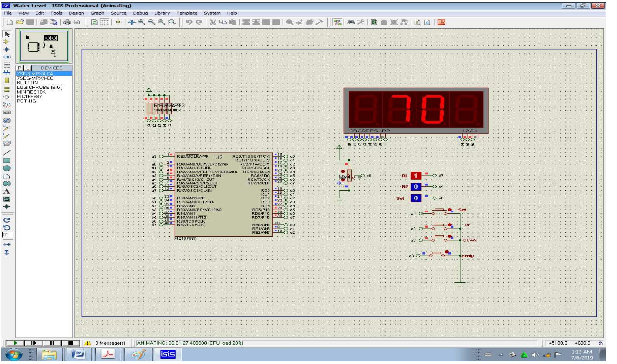Select the 2D Closed Path tool
The height and width of the screenshot is (364, 617).
(x=7, y=184)
